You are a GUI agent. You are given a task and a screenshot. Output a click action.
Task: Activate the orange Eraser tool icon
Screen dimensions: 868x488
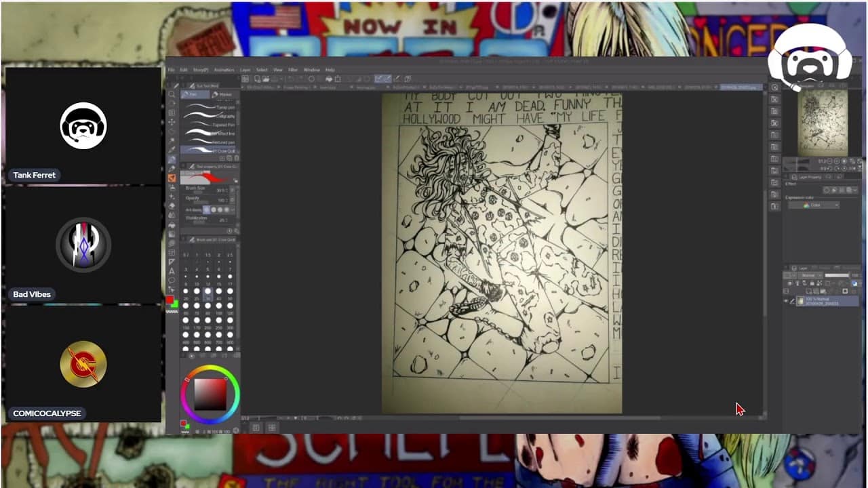[172, 178]
